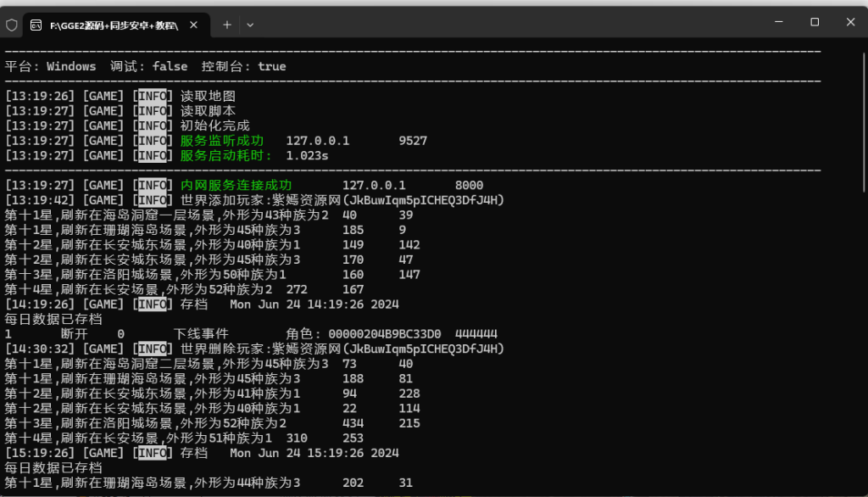Maximize the terminal window

[x=814, y=22]
